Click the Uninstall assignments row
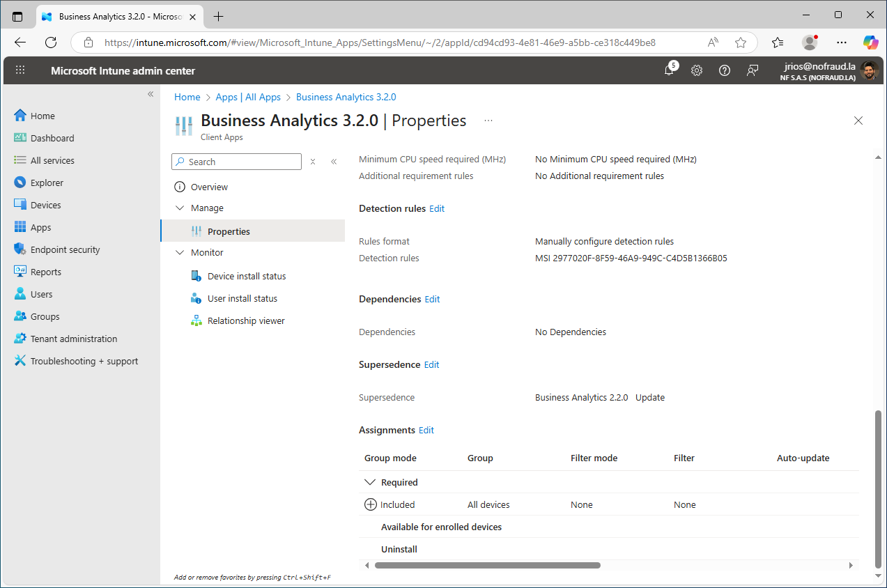Screen dimensions: 887x588 [610, 549]
